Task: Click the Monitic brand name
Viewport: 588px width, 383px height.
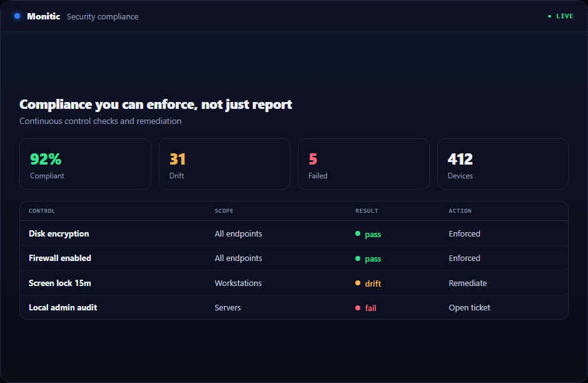Action: 44,16
